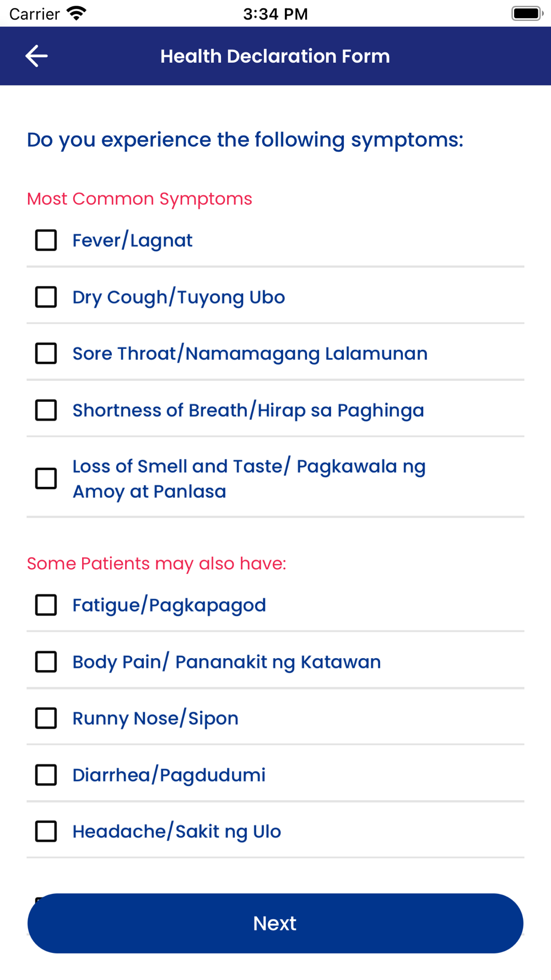
Task: Tap the Fever/Lagnat label text
Action: [x=132, y=241]
